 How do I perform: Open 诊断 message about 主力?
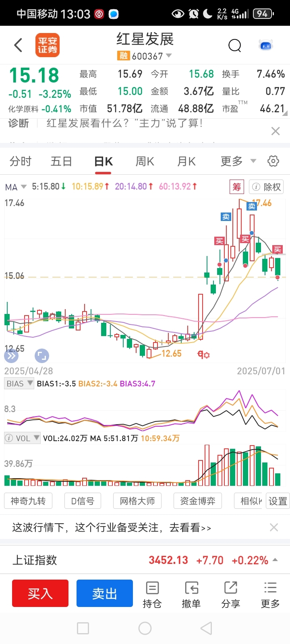point(124,123)
